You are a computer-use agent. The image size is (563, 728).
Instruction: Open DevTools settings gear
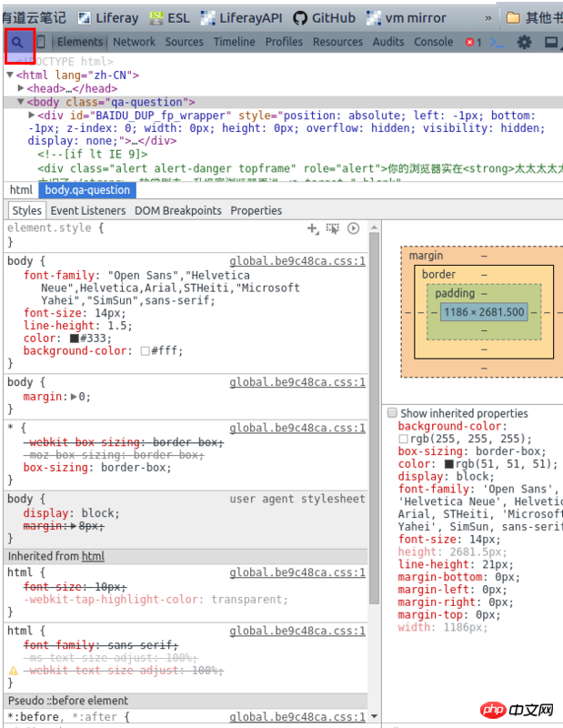[524, 42]
